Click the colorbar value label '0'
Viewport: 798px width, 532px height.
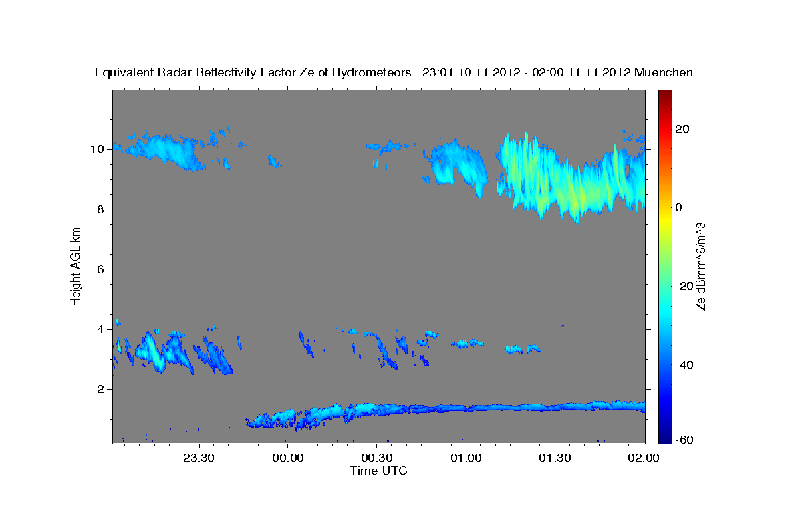click(679, 207)
